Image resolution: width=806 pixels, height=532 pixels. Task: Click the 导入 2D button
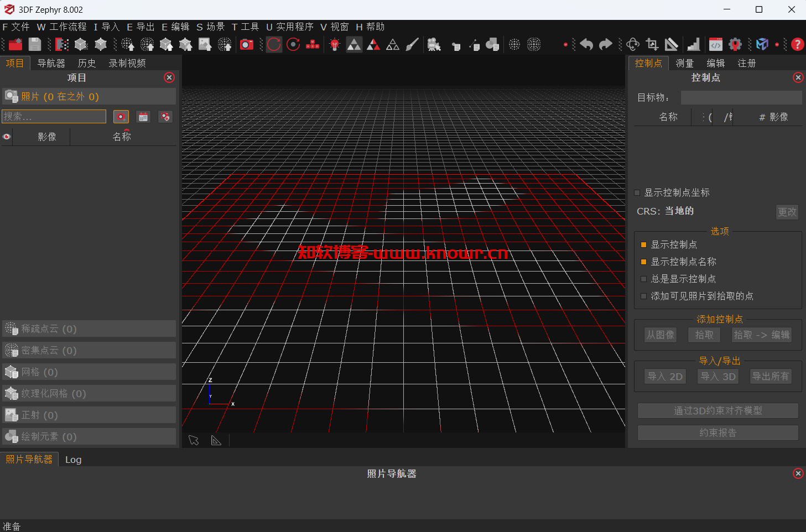coord(665,376)
